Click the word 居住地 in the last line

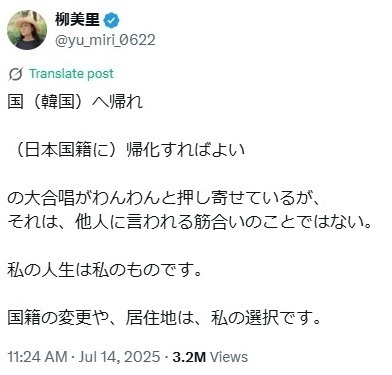(x=151, y=318)
